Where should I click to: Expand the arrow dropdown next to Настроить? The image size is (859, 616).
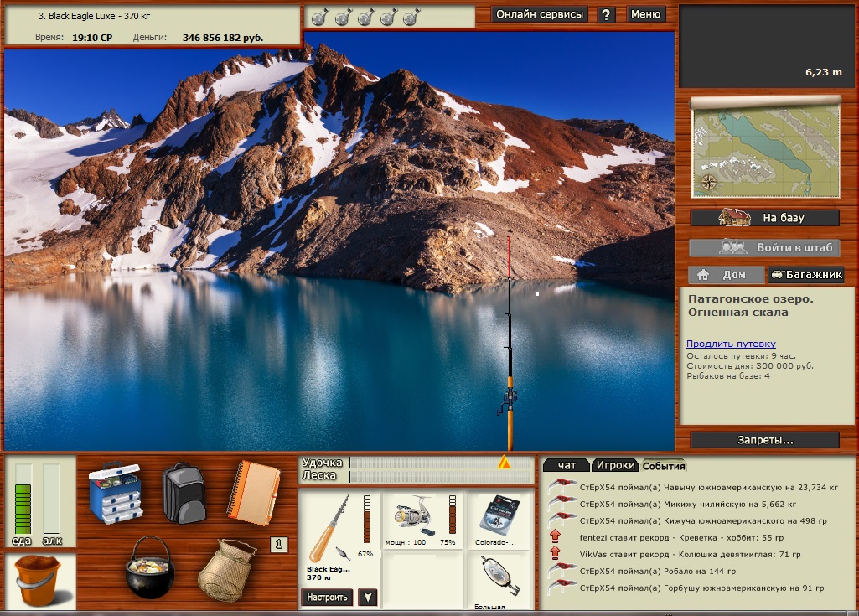click(368, 597)
